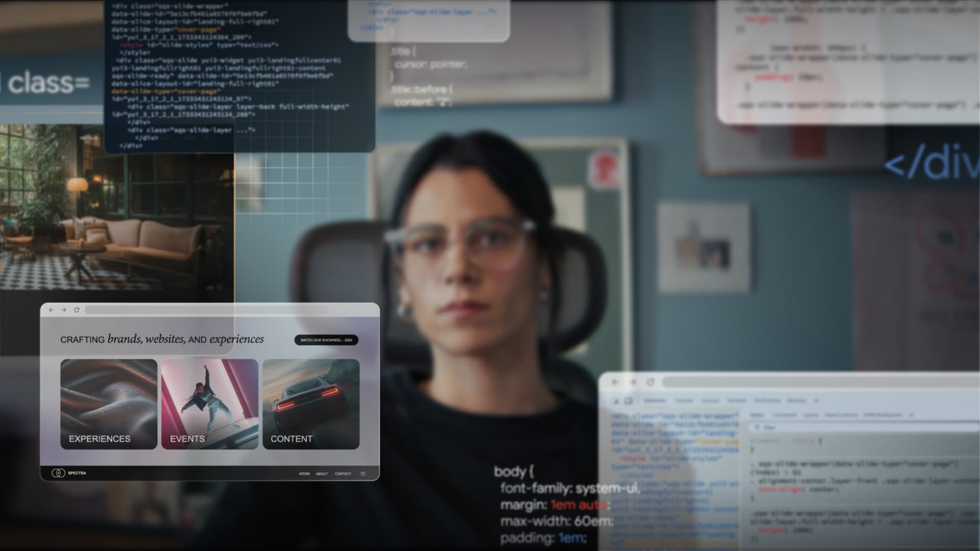The image size is (980, 551).
Task: Click the browser back navigation arrow
Action: click(52, 310)
